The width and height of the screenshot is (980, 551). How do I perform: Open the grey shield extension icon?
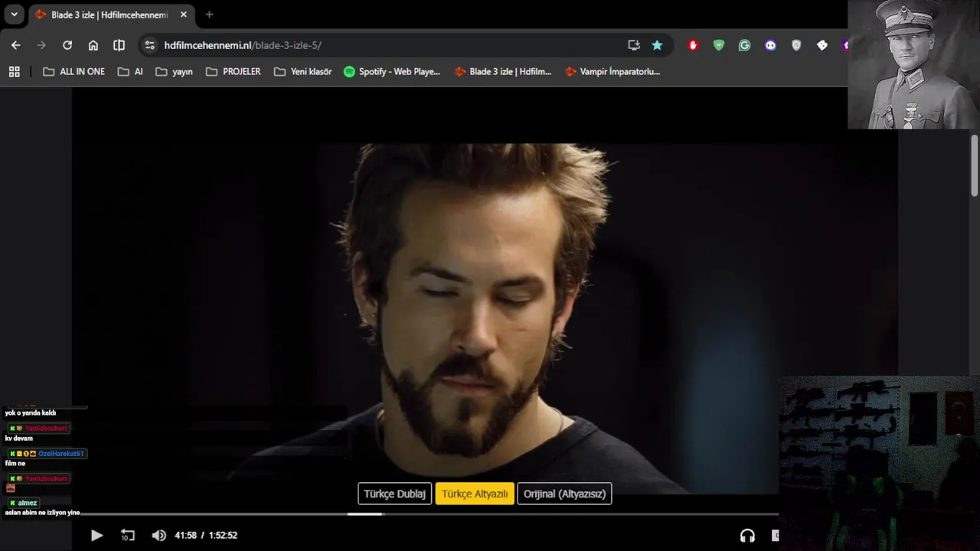click(796, 45)
